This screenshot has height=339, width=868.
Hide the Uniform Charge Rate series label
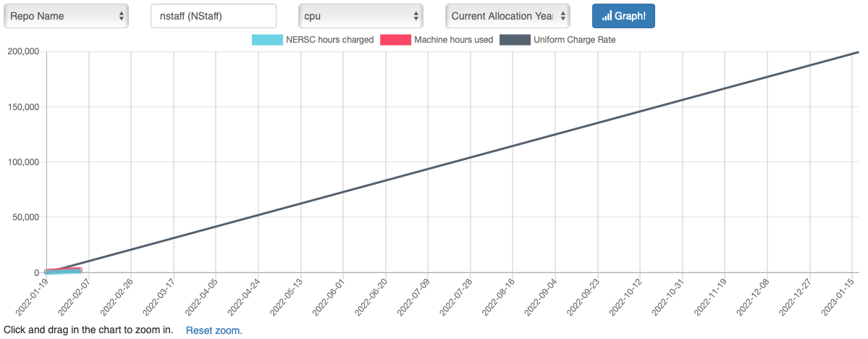click(574, 40)
